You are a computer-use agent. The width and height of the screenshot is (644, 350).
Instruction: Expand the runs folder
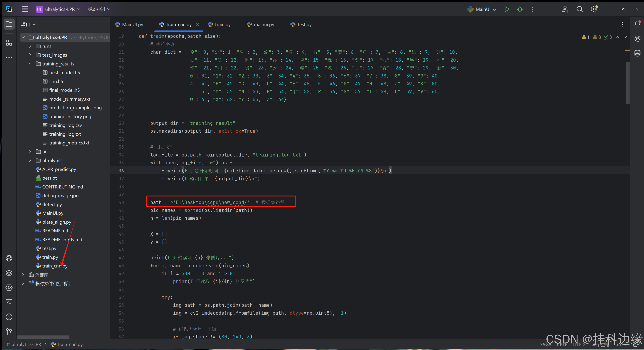click(30, 46)
